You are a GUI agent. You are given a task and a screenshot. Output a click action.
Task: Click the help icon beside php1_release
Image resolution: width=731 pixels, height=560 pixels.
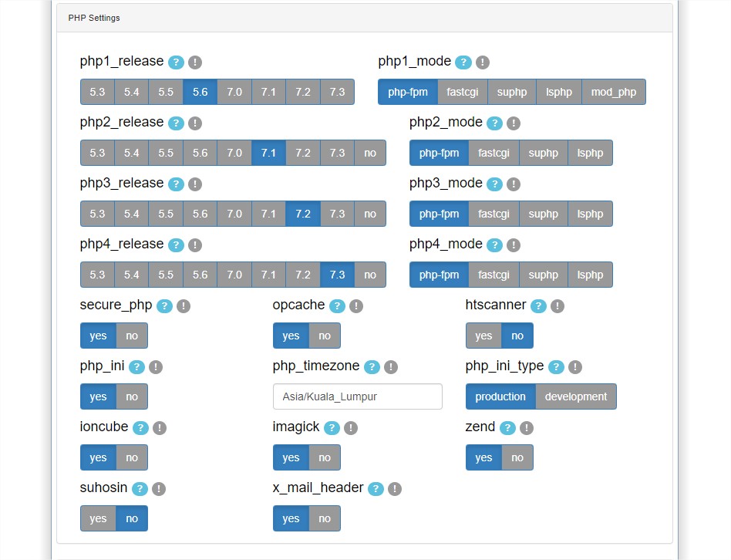[x=176, y=62]
